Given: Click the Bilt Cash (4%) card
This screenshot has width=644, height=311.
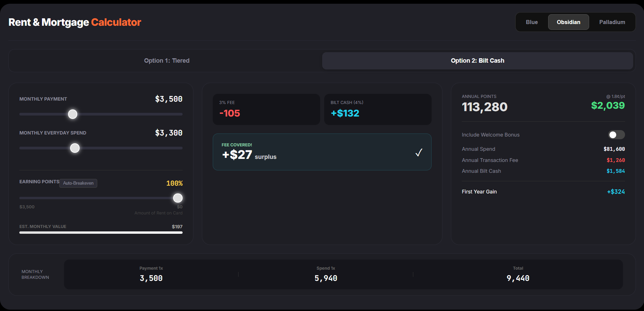Looking at the screenshot, I should (x=377, y=109).
